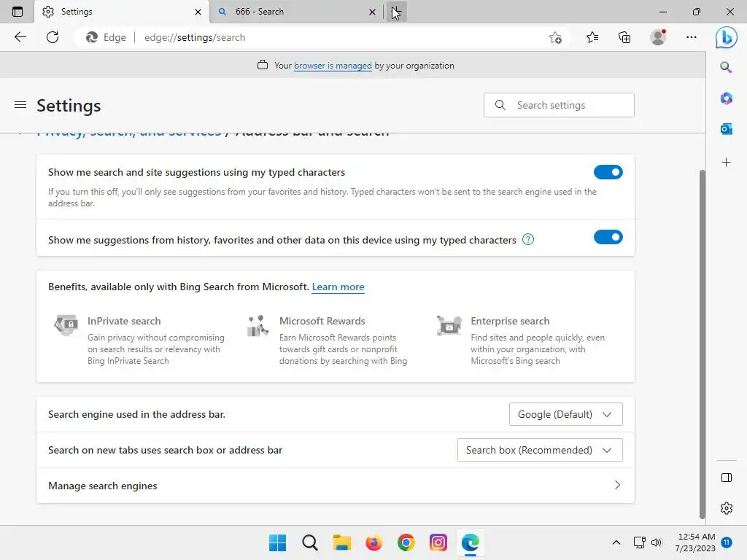Open Settings and more ellipsis menu
Viewport: 747px width, 560px height.
coord(692,37)
